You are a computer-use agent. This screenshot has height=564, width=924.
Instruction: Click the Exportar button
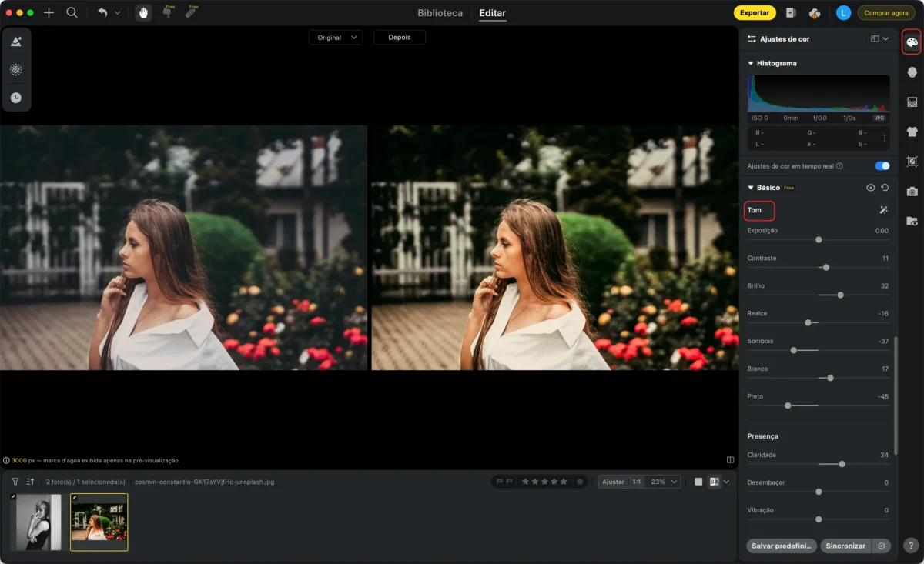(755, 13)
